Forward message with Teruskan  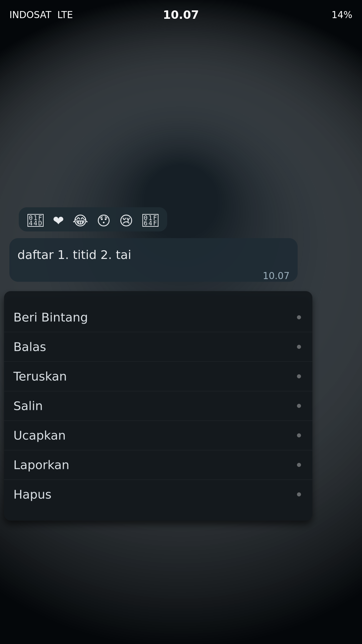(x=40, y=376)
